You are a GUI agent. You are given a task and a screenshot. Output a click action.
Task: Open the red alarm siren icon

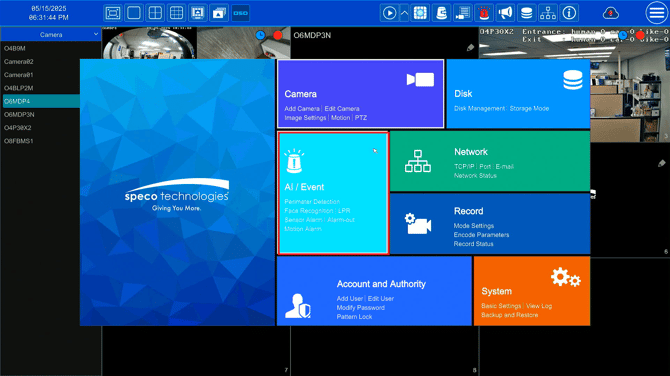(x=484, y=13)
